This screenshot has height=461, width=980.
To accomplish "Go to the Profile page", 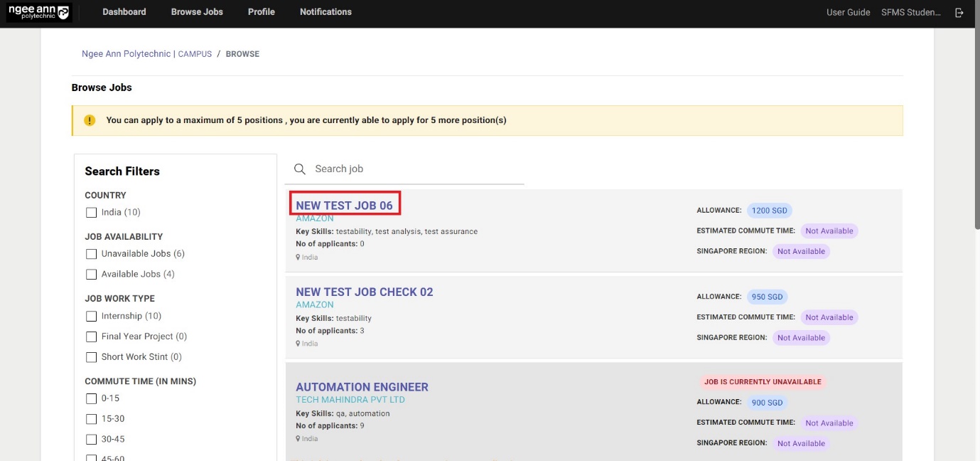I will click(x=261, y=12).
